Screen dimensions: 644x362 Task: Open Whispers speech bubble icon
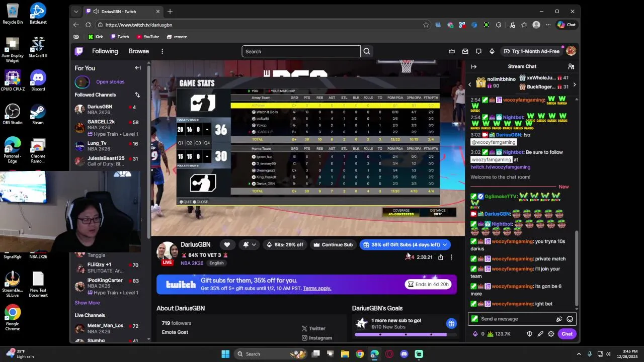pos(478,51)
